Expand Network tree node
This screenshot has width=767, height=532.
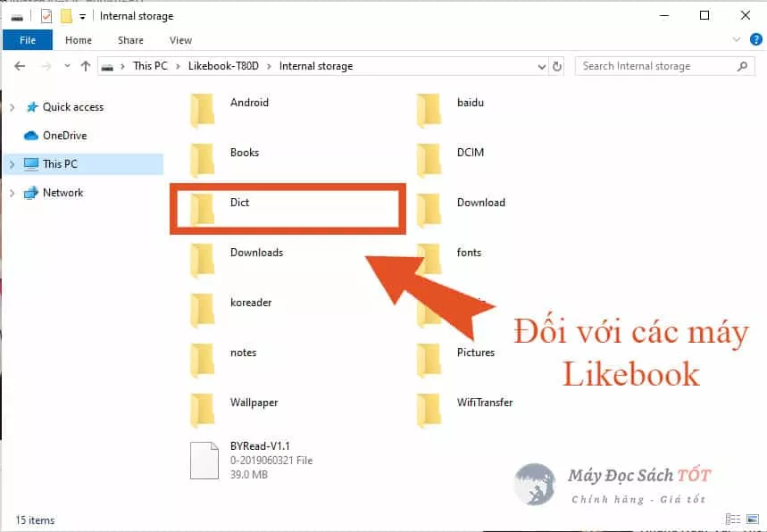pyautogui.click(x=13, y=193)
